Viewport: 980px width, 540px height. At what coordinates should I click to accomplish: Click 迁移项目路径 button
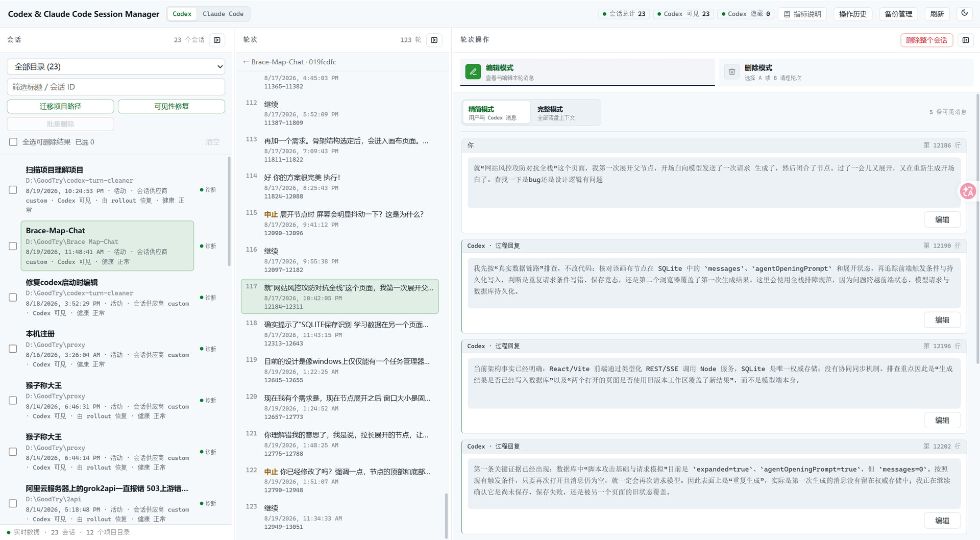[60, 106]
